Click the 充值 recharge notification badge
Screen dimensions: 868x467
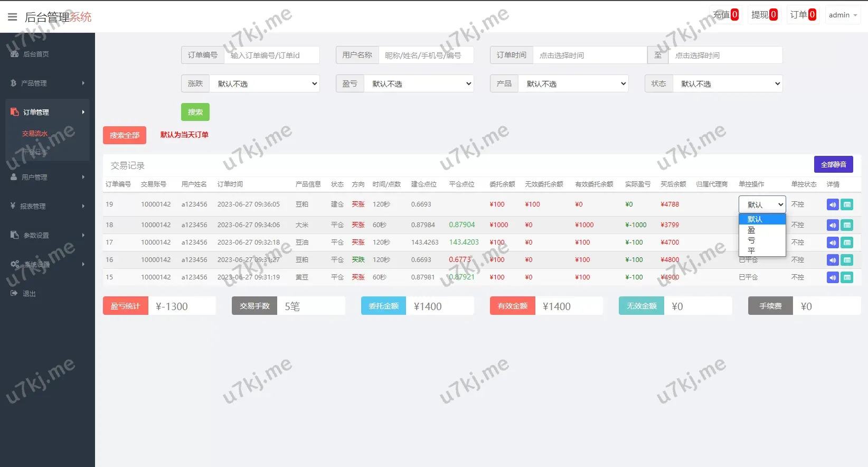[726, 15]
